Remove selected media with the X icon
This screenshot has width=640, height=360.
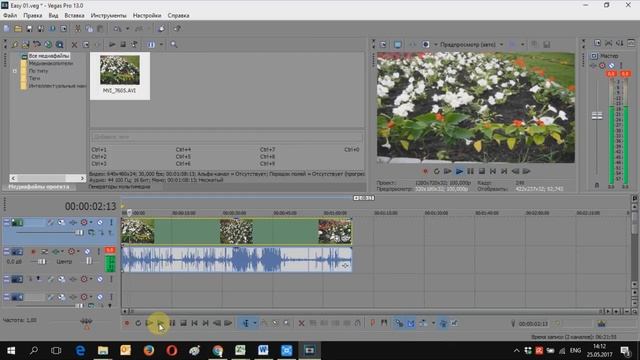(74, 44)
